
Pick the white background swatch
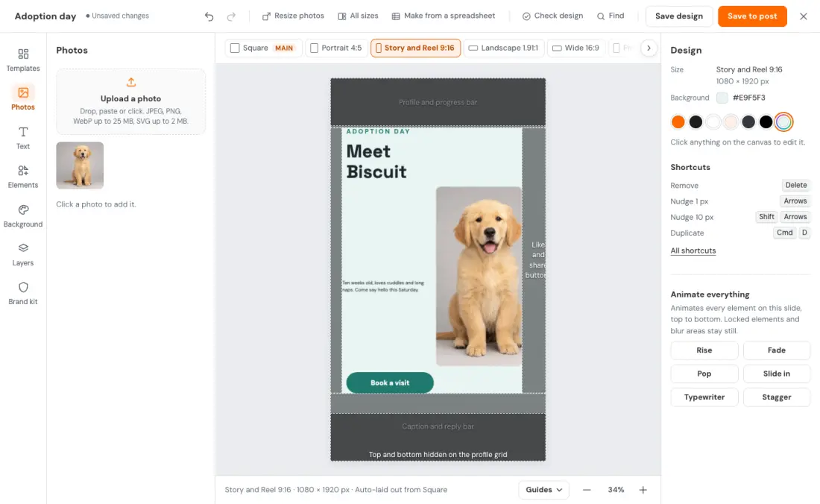pyautogui.click(x=713, y=122)
